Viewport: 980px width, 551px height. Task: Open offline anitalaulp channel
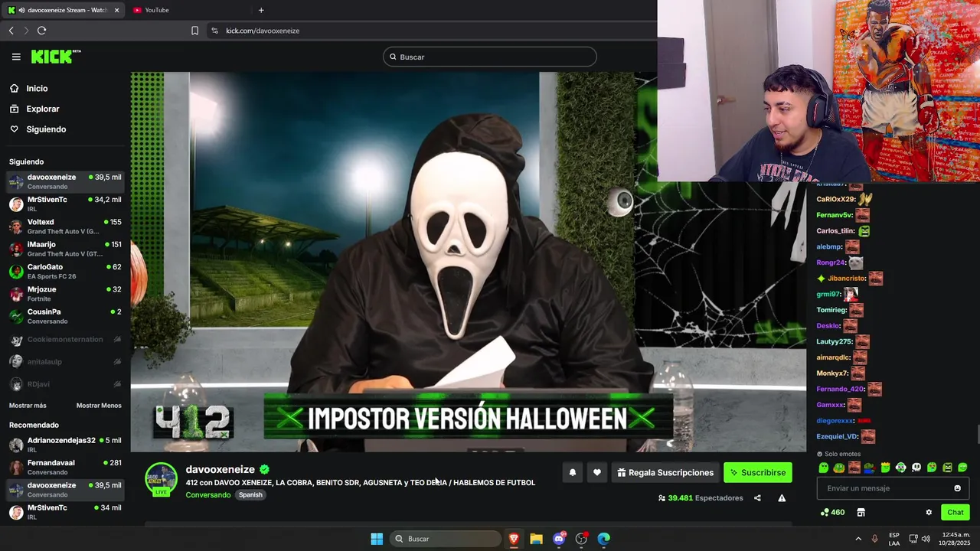(x=65, y=361)
